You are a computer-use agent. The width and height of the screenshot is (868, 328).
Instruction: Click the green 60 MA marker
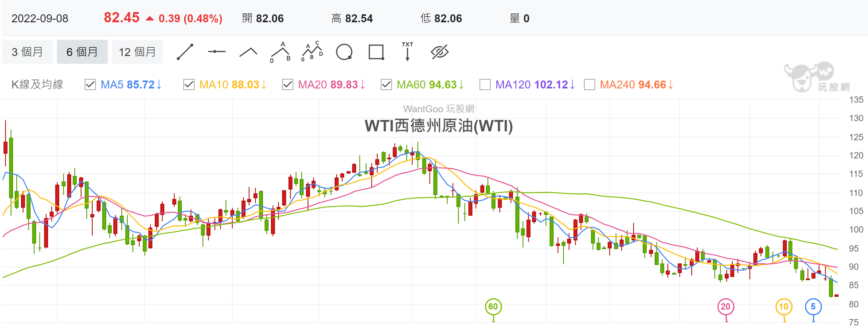pos(493,307)
